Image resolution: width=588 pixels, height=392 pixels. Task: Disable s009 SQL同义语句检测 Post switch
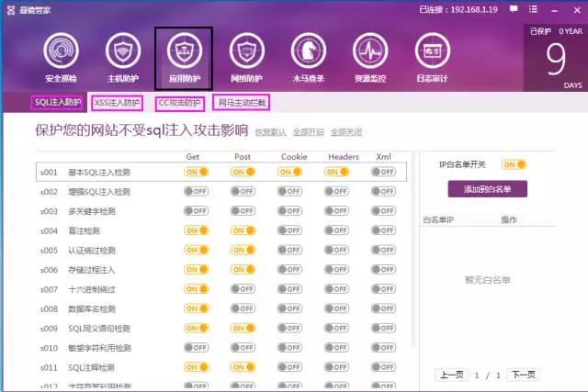243,329
